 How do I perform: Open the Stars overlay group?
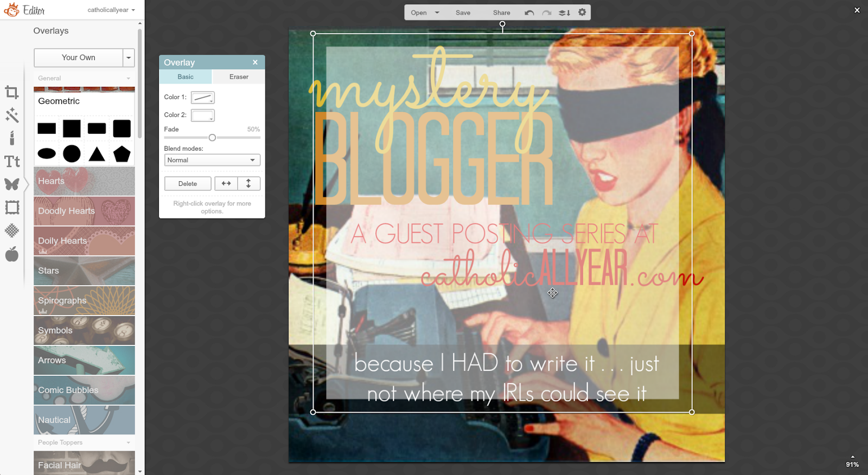tap(84, 271)
